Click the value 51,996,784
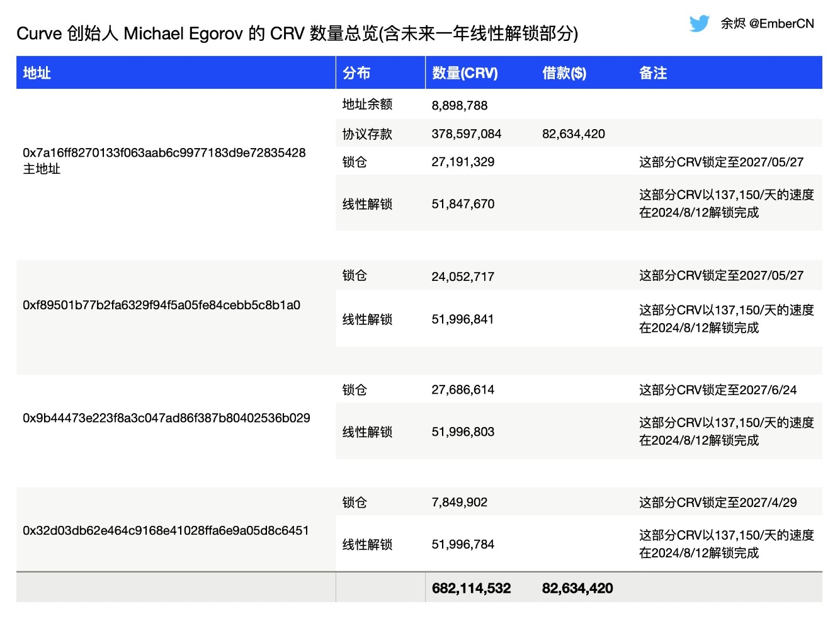The width and height of the screenshot is (840, 621). (x=463, y=544)
